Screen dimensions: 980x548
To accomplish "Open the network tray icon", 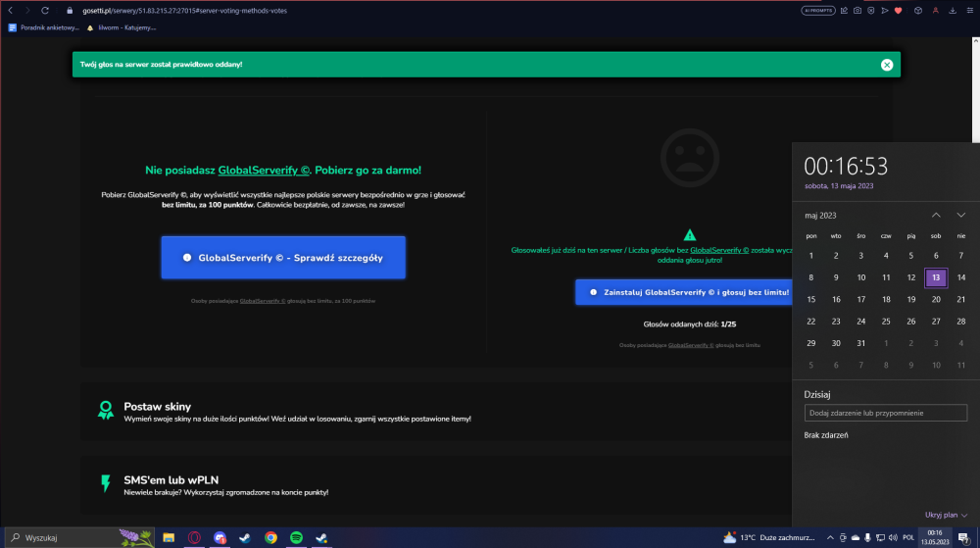I will click(880, 537).
